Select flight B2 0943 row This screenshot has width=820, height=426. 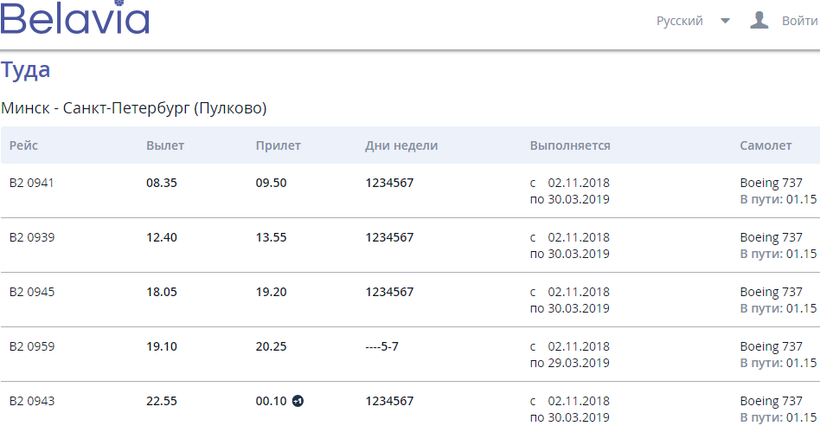[31, 401]
